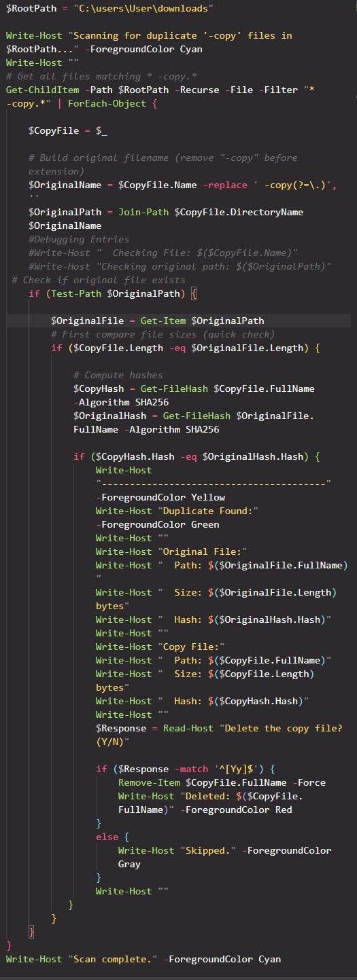The height and width of the screenshot is (980, 357).
Task: Click the "-ForegroundColor Yellow" text
Action: [160, 497]
